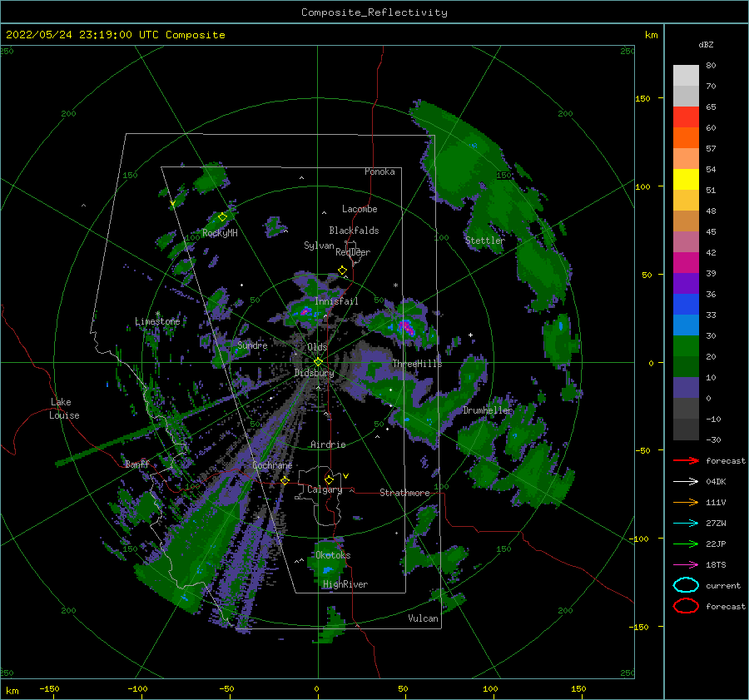The width and height of the screenshot is (749, 700).
Task: Click the blue echo core over Okotoks
Action: [x=327, y=569]
